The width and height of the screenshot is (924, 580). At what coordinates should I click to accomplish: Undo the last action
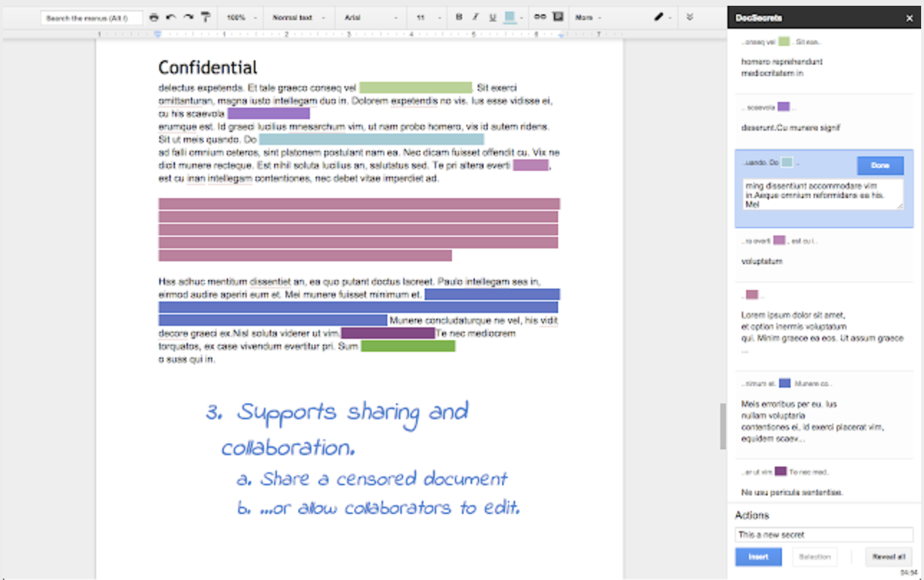(171, 17)
